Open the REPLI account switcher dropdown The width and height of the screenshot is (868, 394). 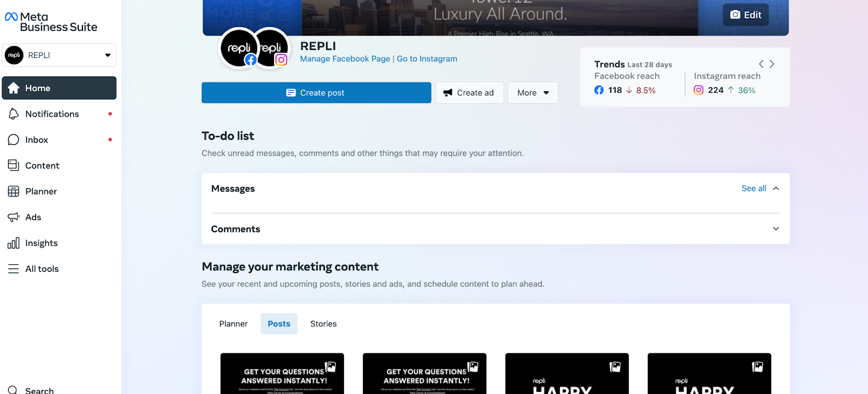tap(59, 55)
